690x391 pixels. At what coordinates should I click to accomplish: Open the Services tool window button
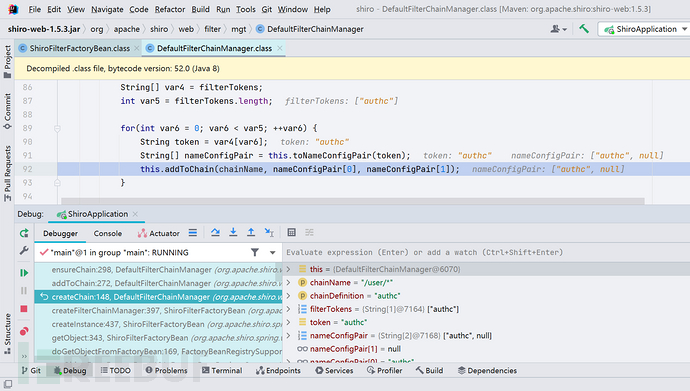334,370
